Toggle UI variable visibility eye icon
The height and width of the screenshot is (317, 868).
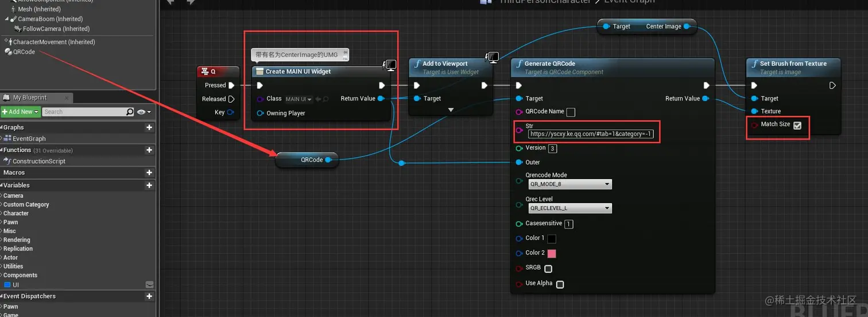[150, 285]
